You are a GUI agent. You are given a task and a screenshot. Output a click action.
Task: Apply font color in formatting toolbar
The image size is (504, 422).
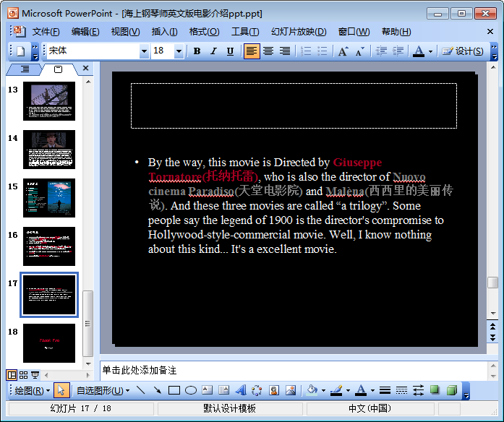(x=419, y=51)
